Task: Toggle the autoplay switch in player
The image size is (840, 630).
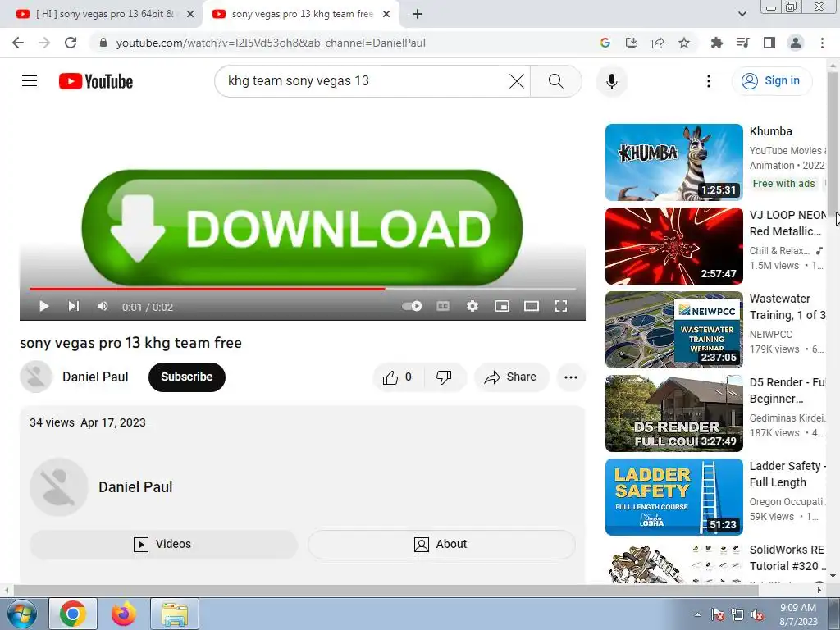Action: (412, 306)
